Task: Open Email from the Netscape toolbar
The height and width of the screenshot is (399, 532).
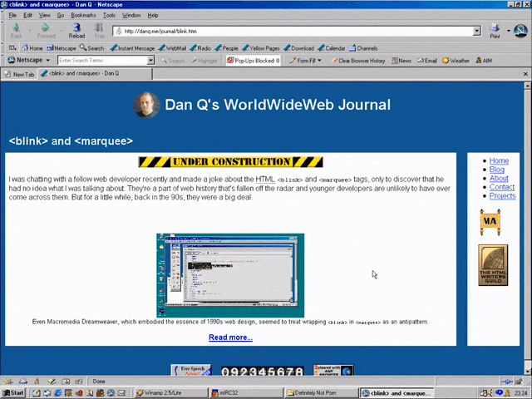Action: pos(427,61)
